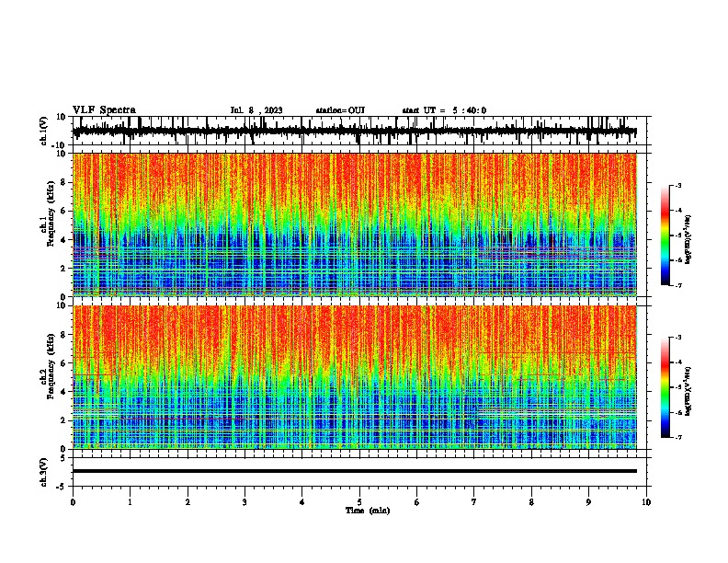The image size is (728, 563).
Task: Click the "station=OUI" header label
Action: 340,110
